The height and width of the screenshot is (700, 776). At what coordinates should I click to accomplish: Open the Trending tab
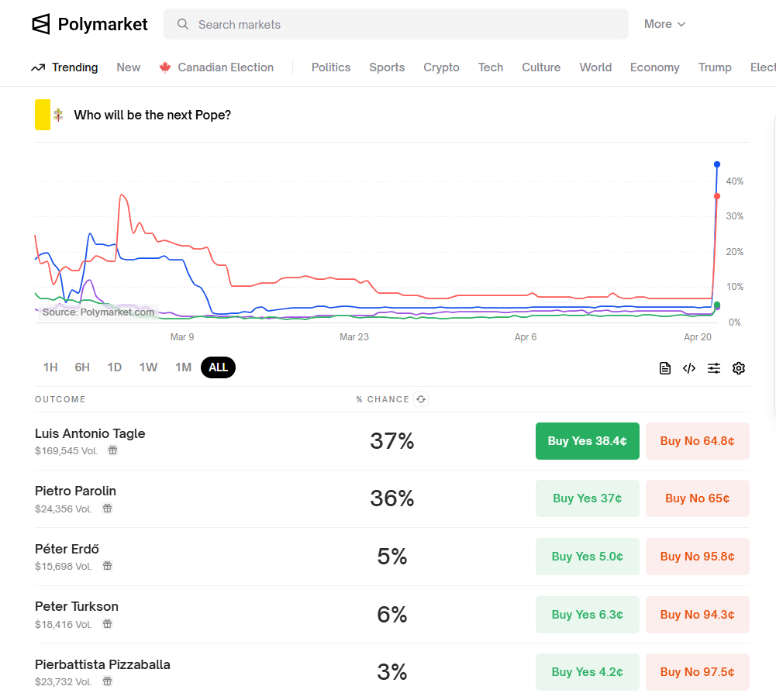tap(65, 67)
